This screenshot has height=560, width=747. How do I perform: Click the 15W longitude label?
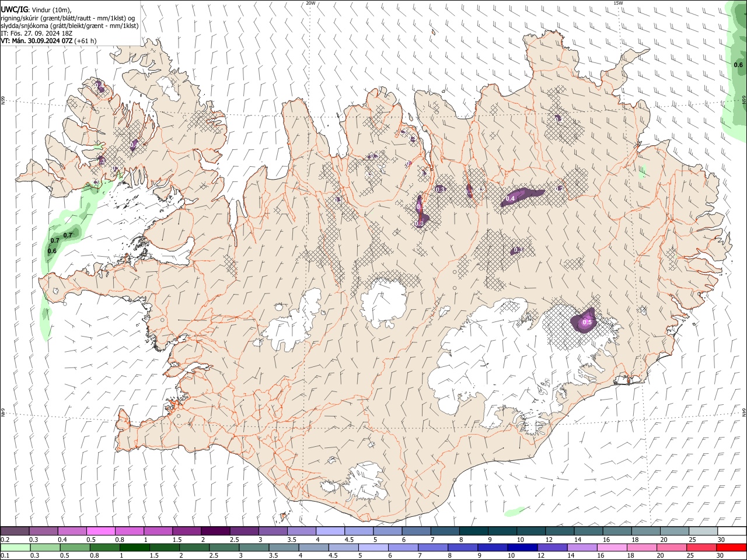[617, 3]
